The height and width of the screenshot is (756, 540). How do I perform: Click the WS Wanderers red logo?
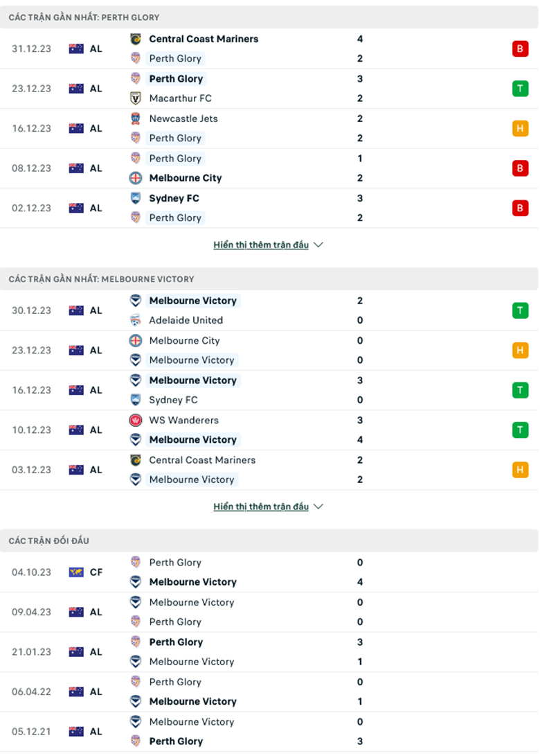tap(136, 420)
